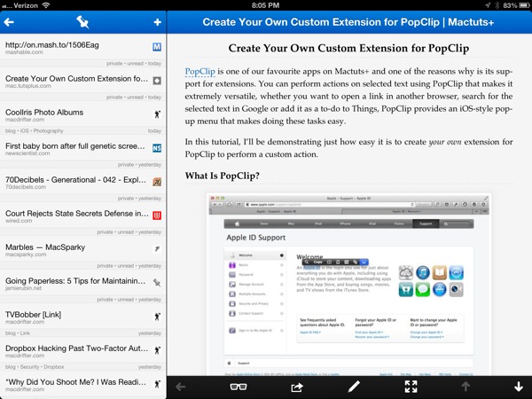Open the Coollris Photo Albums bookmark
This screenshot has width=532, height=399.
pyautogui.click(x=83, y=117)
